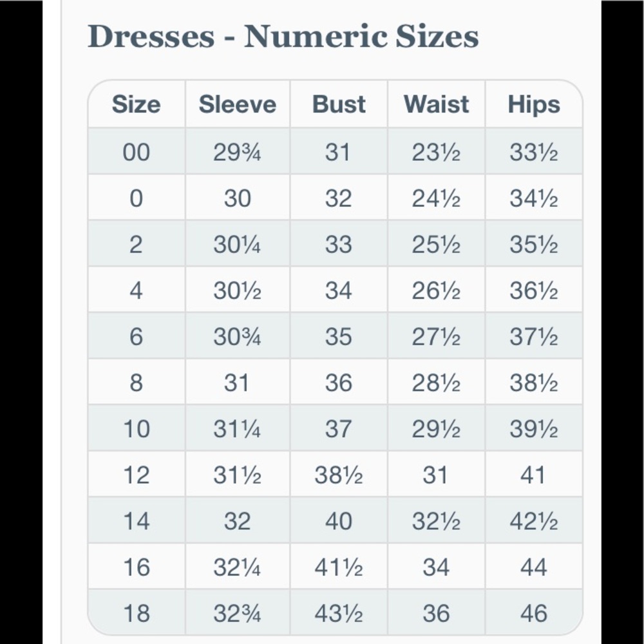Click sleeve value 29¾ for size 00

pos(237,153)
